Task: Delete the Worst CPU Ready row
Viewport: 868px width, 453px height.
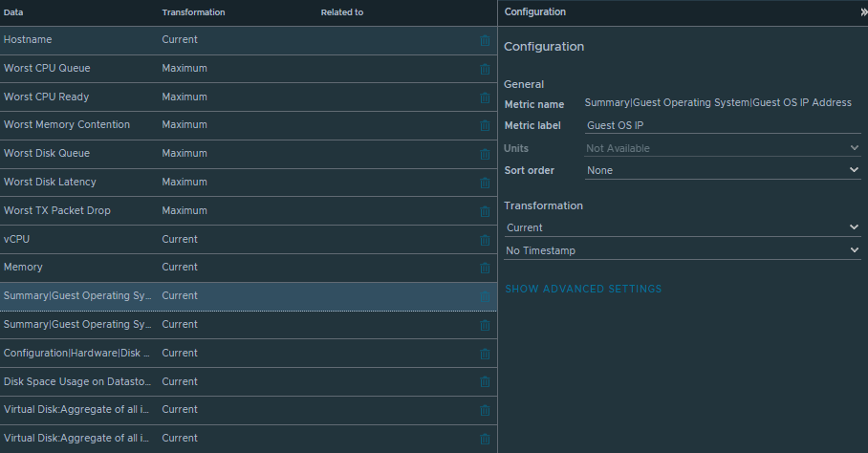Action: pyautogui.click(x=485, y=97)
